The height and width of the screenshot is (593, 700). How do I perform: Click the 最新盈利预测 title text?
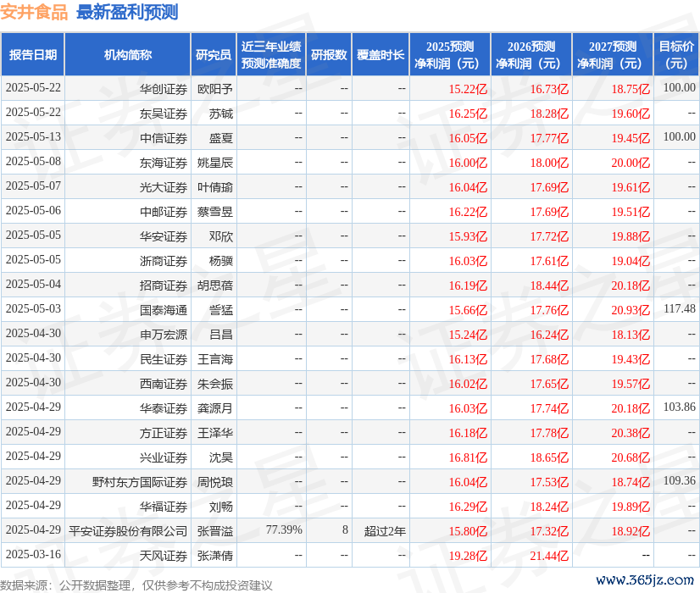tap(127, 12)
